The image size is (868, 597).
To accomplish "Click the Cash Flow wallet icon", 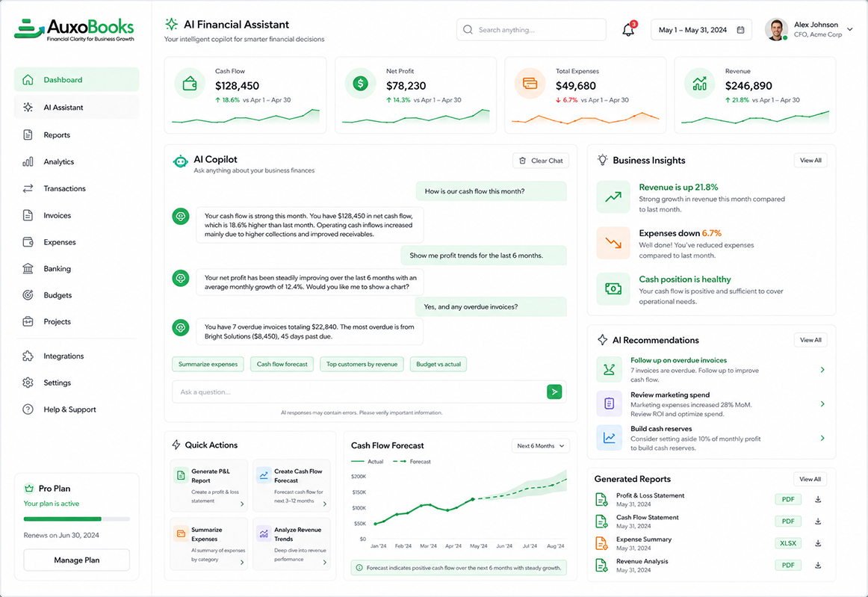I will pyautogui.click(x=190, y=84).
